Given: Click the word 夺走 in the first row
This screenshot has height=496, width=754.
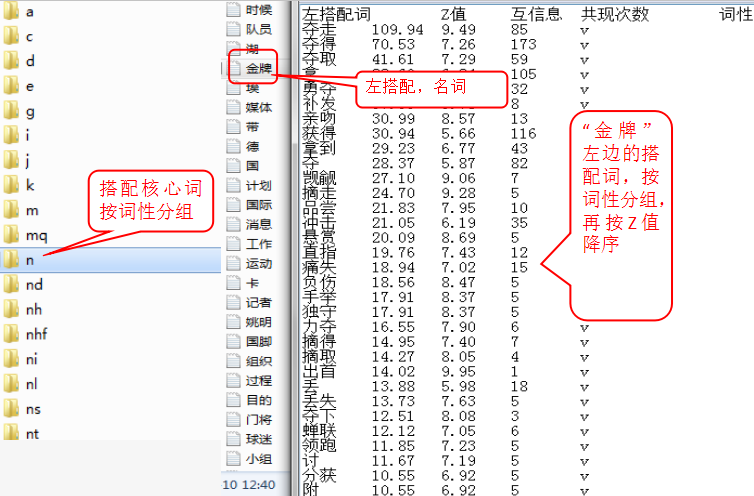Looking at the screenshot, I should 319,29.
